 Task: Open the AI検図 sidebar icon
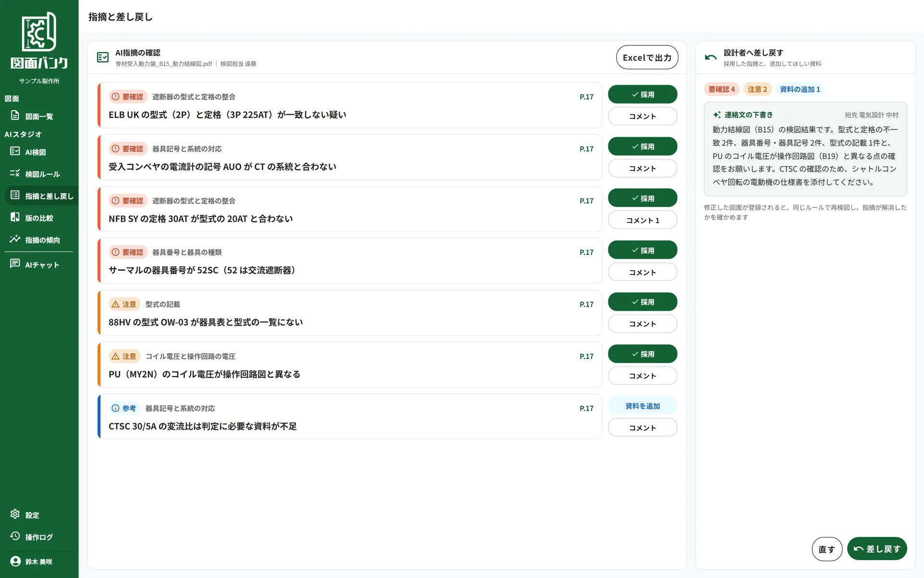[x=15, y=152]
